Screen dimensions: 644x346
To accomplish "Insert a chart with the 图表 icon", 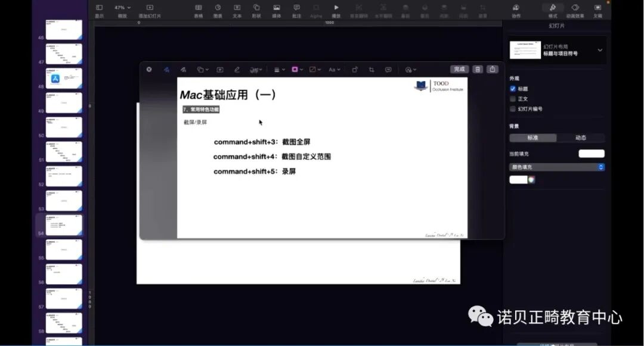I will click(x=218, y=7).
